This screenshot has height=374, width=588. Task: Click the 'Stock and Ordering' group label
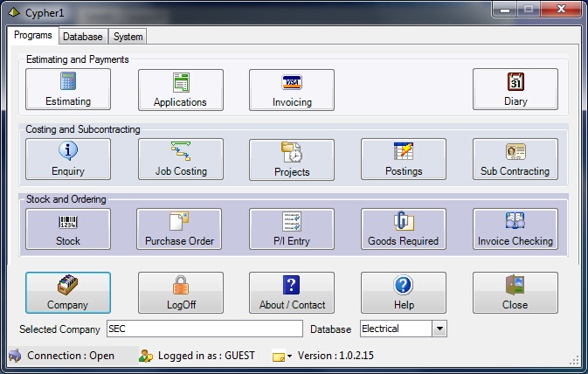66,199
